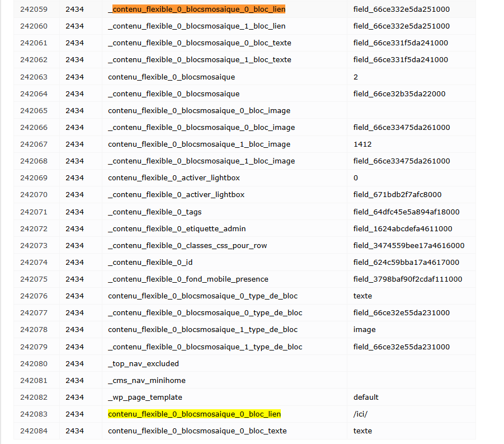Click meta ID 242072
The height and width of the screenshot is (444, 504).
click(x=34, y=229)
